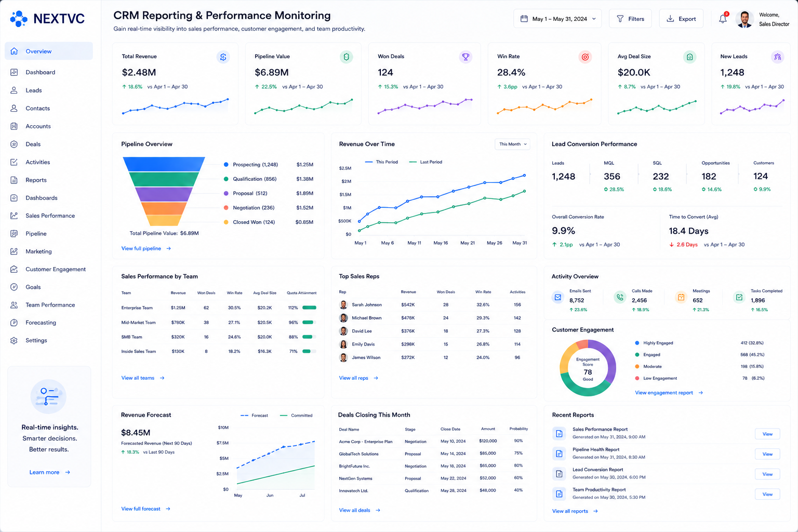Click the Won Deals trophy icon
798x532 pixels.
465,57
